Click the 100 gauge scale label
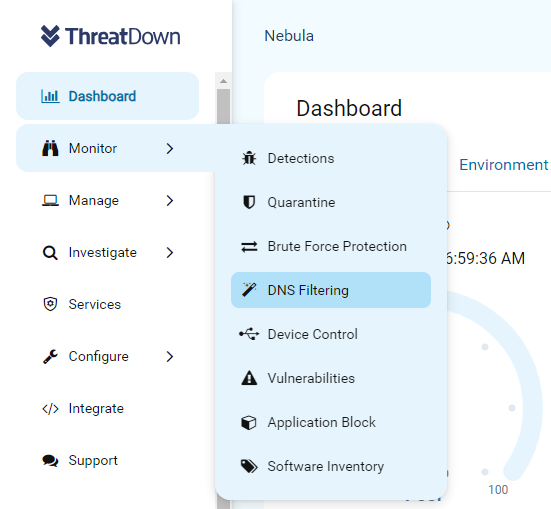 pyautogui.click(x=498, y=489)
